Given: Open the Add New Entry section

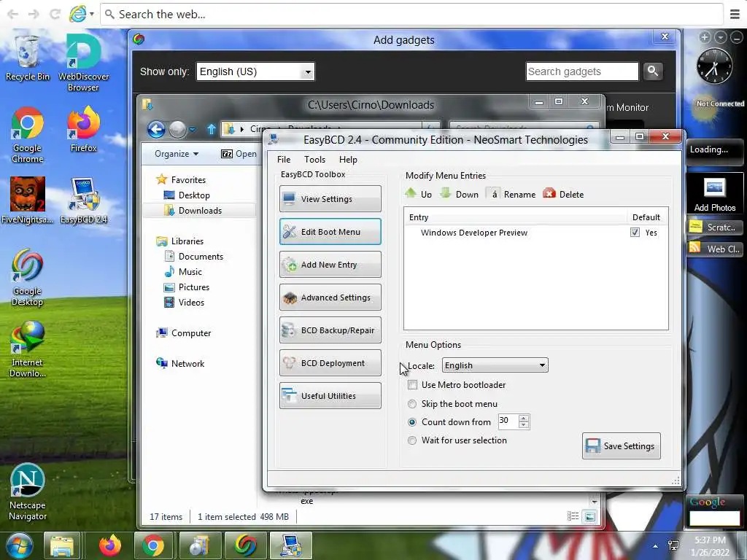Looking at the screenshot, I should click(x=330, y=264).
